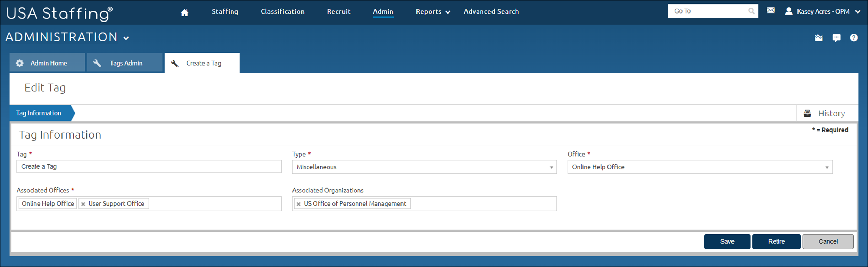This screenshot has width=868, height=267.
Task: Select the Create a Tag tab
Action: (202, 63)
